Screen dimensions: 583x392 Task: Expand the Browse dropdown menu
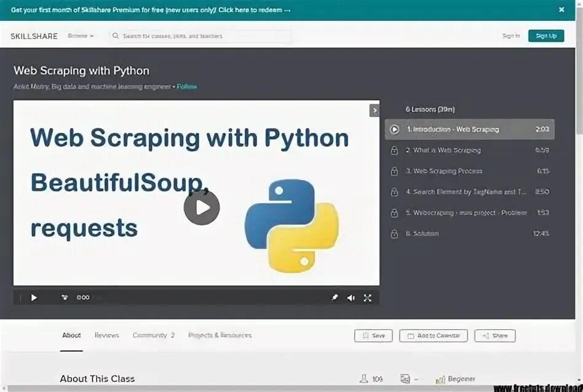click(81, 36)
